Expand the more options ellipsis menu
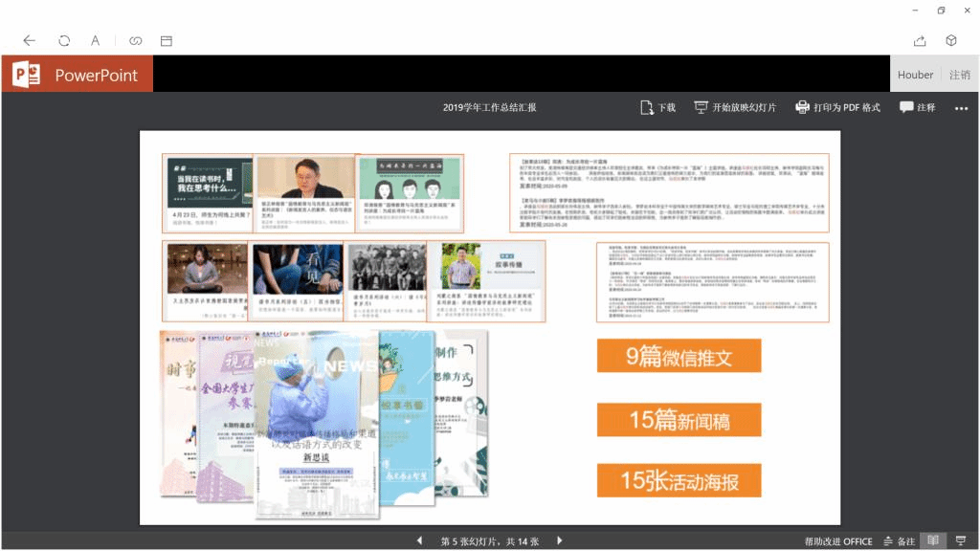 (x=961, y=109)
